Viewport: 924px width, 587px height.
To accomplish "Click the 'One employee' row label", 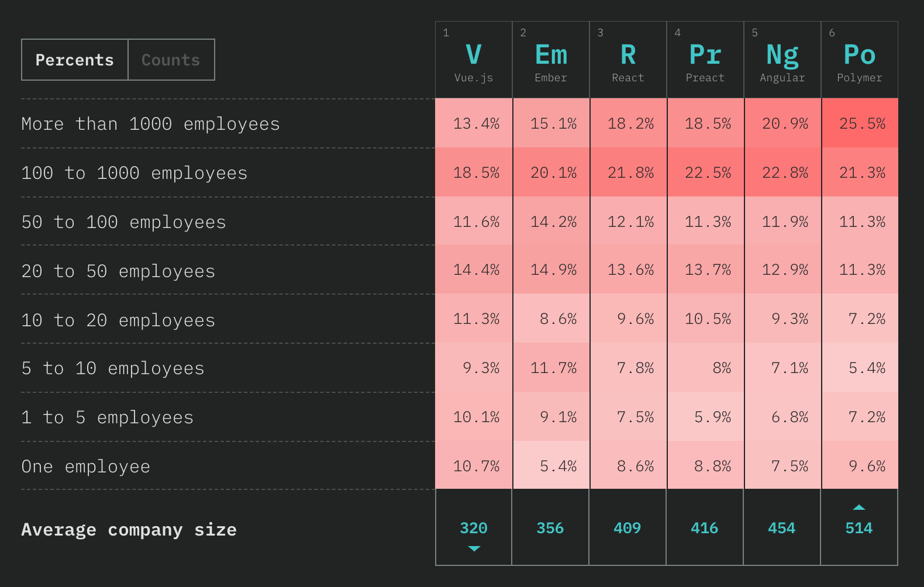I will [x=86, y=467].
